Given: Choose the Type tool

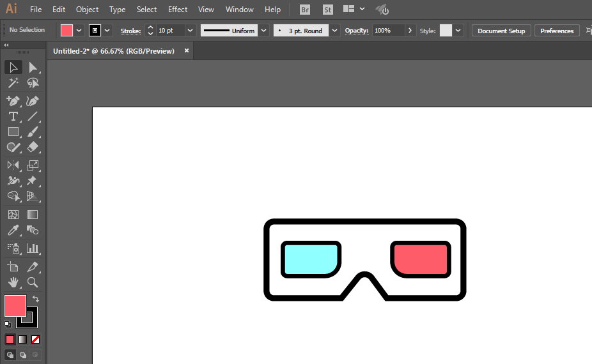Looking at the screenshot, I should tap(13, 116).
